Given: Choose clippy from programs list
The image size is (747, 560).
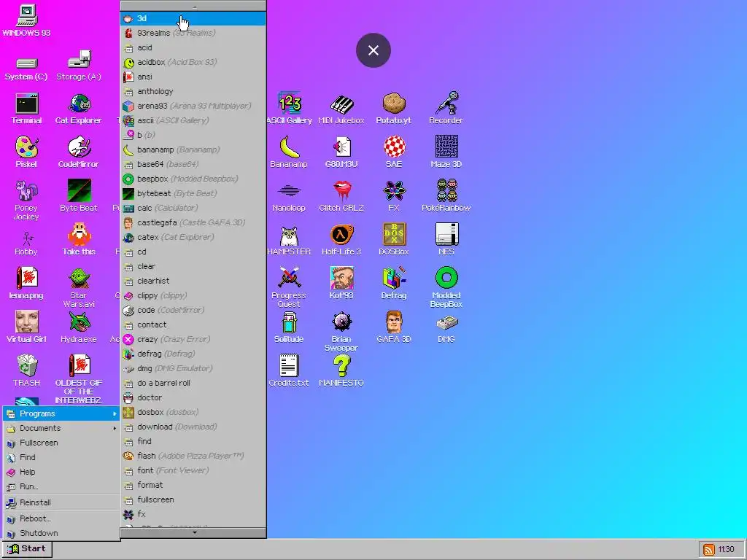Looking at the screenshot, I should [193, 295].
